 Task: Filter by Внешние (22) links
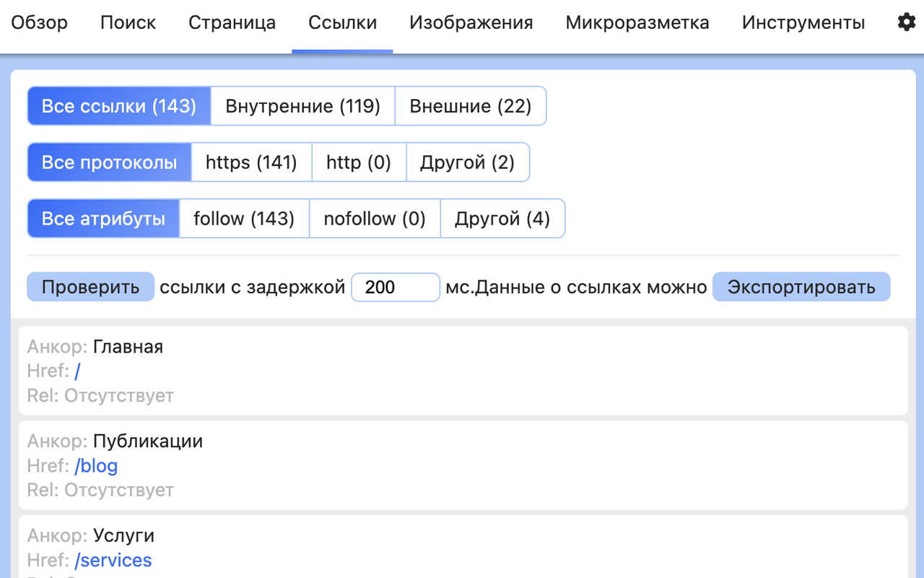tap(471, 106)
